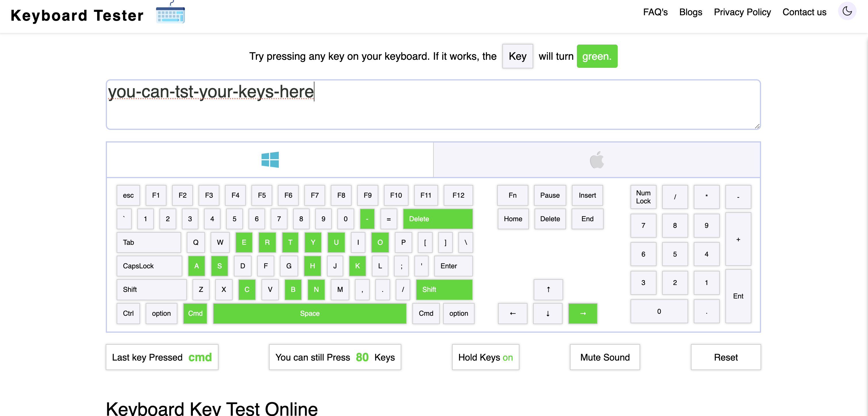868x416 pixels.
Task: Click the right option key
Action: [459, 314]
